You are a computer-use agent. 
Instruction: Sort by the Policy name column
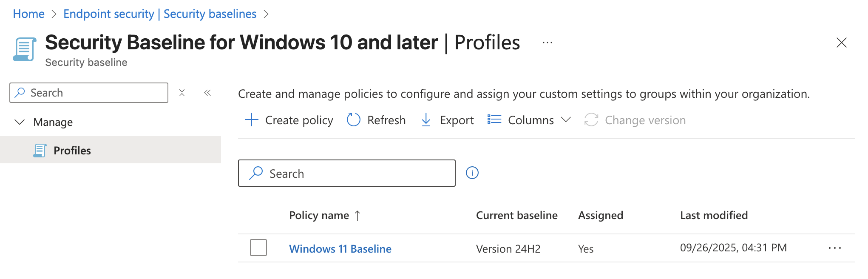[325, 215]
